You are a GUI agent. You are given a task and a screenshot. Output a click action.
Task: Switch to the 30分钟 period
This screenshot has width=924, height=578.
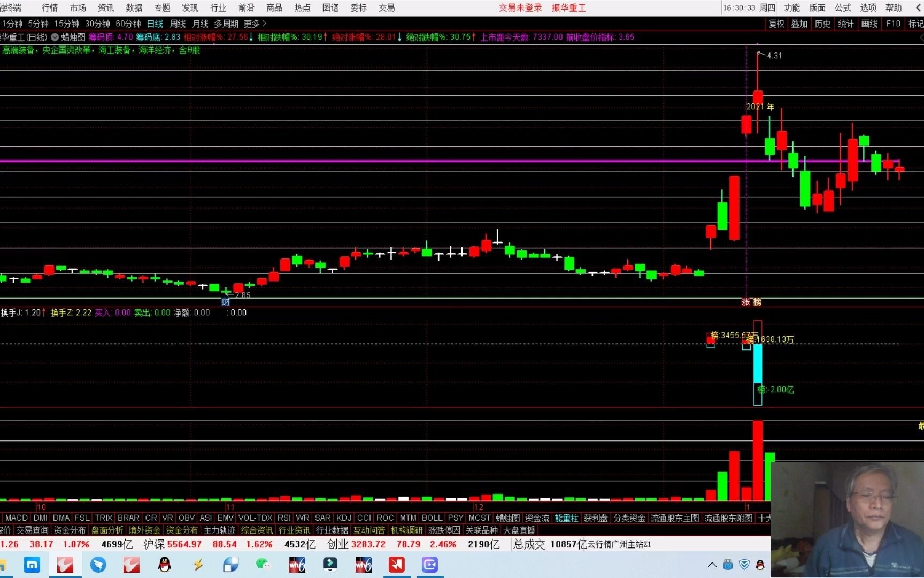[97, 24]
